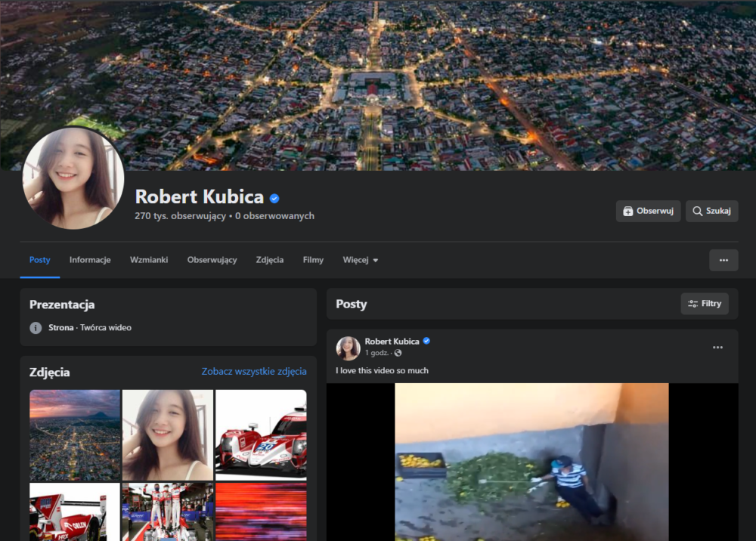The height and width of the screenshot is (541, 756).
Task: Open the large round profile picture
Action: (x=73, y=178)
